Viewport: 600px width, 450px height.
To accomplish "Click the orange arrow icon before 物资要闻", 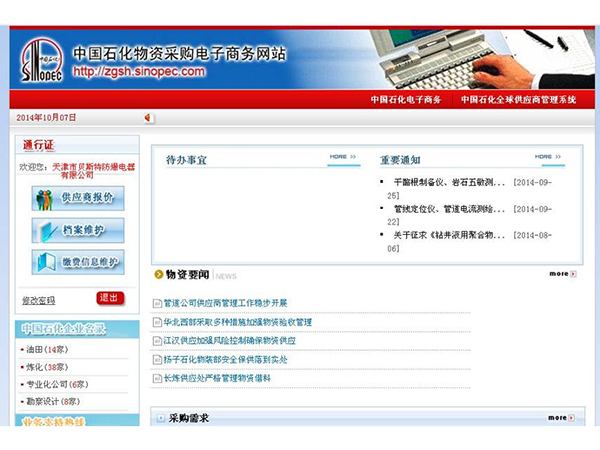I will click(158, 274).
